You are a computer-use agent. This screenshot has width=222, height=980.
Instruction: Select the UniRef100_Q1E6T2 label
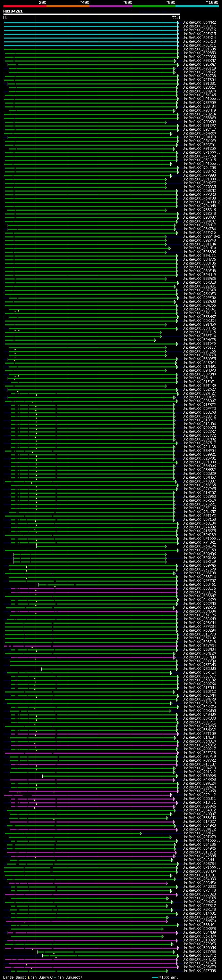(199, 405)
